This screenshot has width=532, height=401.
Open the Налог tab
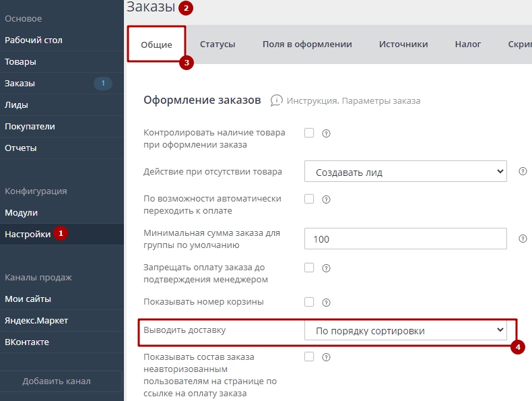(x=468, y=44)
